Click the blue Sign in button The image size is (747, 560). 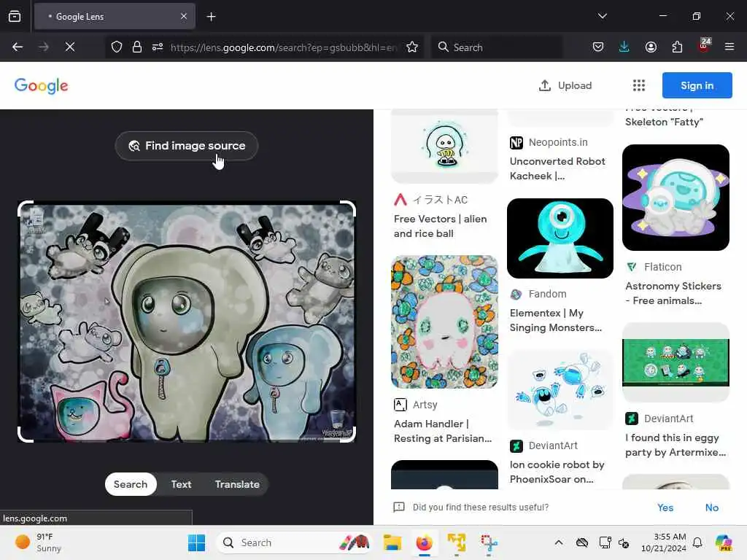click(697, 85)
